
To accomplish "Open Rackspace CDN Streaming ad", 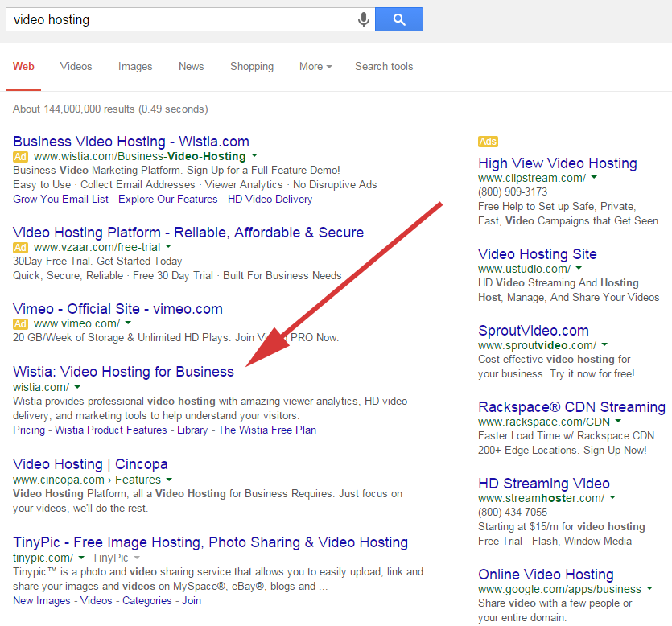I will [571, 406].
